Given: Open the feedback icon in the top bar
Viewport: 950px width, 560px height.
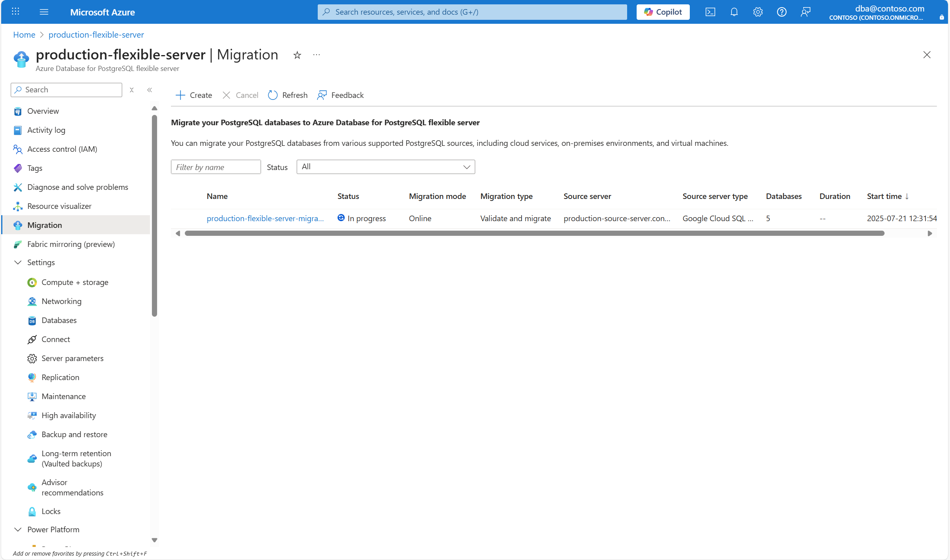Looking at the screenshot, I should point(805,12).
